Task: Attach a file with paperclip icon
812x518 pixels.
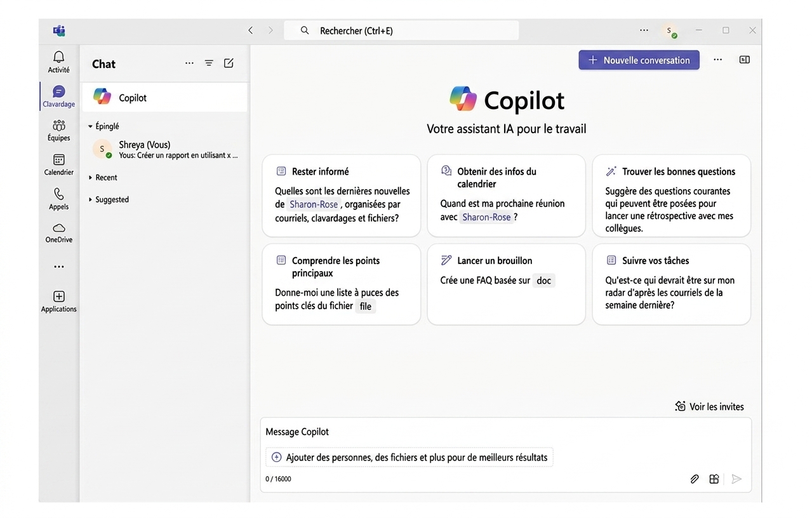Action: pos(695,479)
